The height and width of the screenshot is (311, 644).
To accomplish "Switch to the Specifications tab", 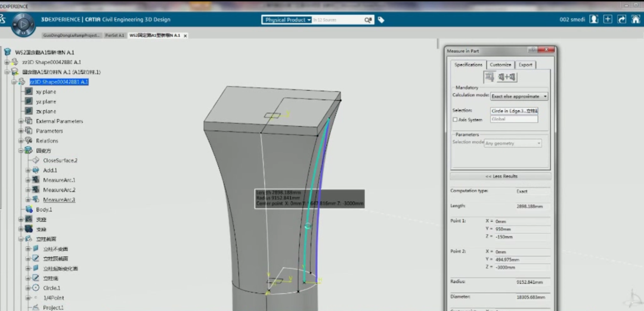I will pos(468,64).
